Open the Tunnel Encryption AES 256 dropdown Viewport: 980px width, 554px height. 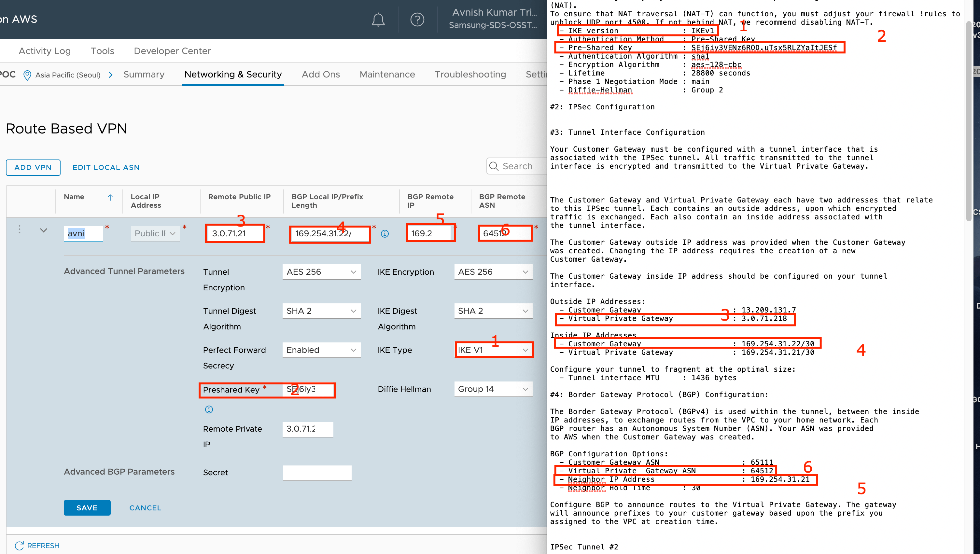[321, 272]
